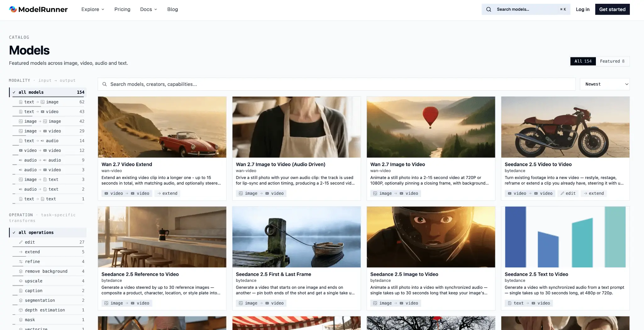Filter by image → video modality
Image resolution: width=644 pixels, height=330 pixels.
tap(48, 131)
